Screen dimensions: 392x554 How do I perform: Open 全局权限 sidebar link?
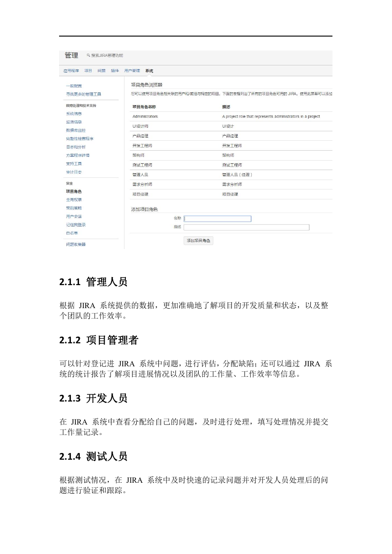click(x=74, y=199)
